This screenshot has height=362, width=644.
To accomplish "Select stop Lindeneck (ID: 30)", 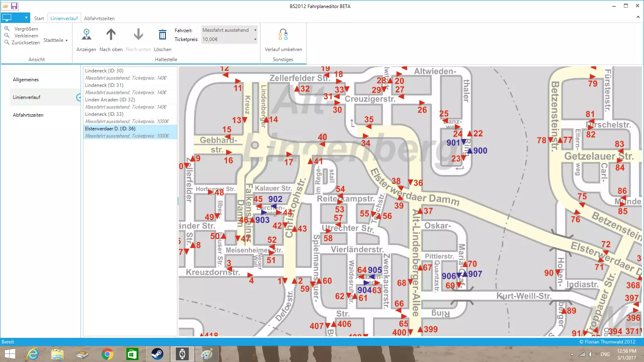I will click(x=130, y=74).
